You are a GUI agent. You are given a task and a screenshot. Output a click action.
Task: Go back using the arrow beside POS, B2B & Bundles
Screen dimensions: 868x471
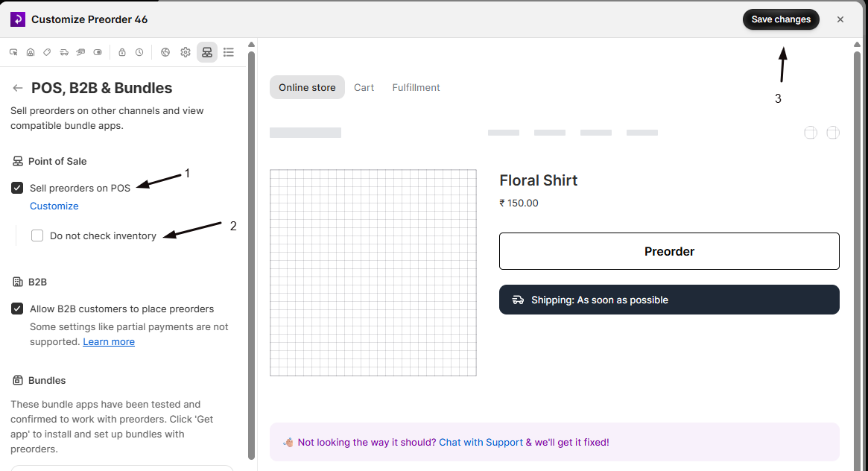point(18,88)
